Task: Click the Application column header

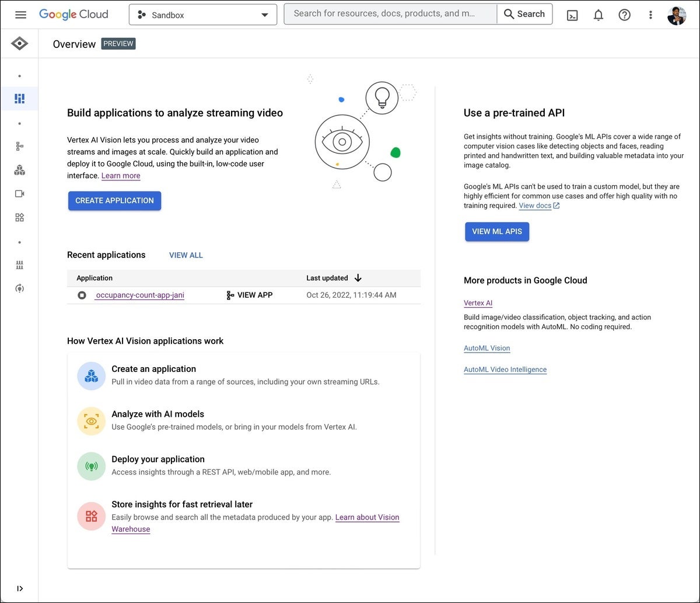Action: [x=94, y=278]
